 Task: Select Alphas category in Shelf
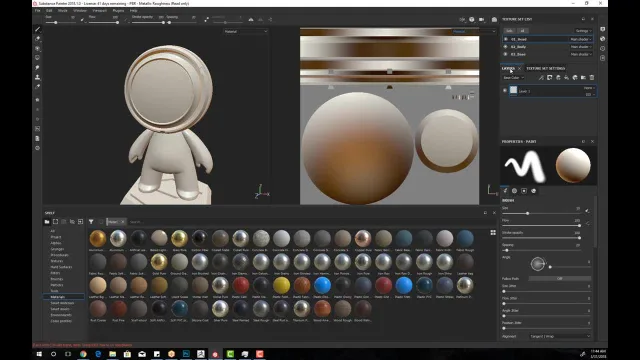pyautogui.click(x=56, y=243)
